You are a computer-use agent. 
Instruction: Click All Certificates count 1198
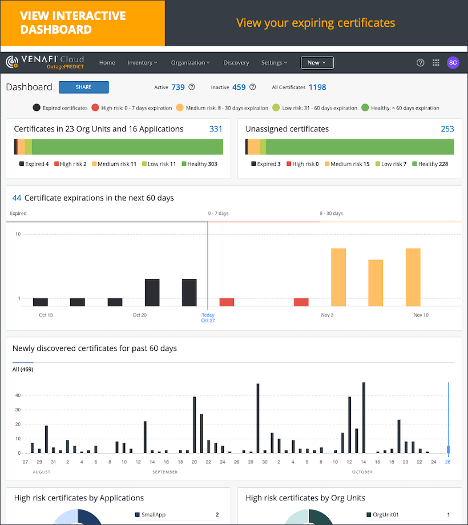click(x=317, y=87)
